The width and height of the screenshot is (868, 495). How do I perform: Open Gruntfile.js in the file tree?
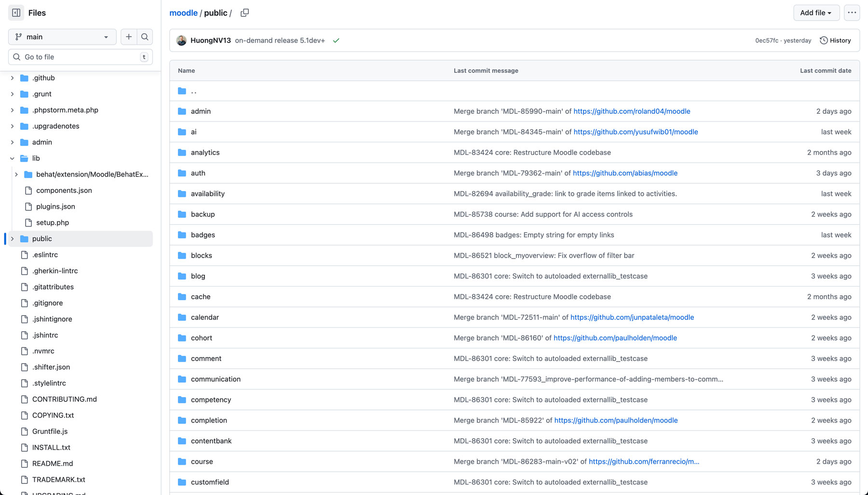pos(50,431)
